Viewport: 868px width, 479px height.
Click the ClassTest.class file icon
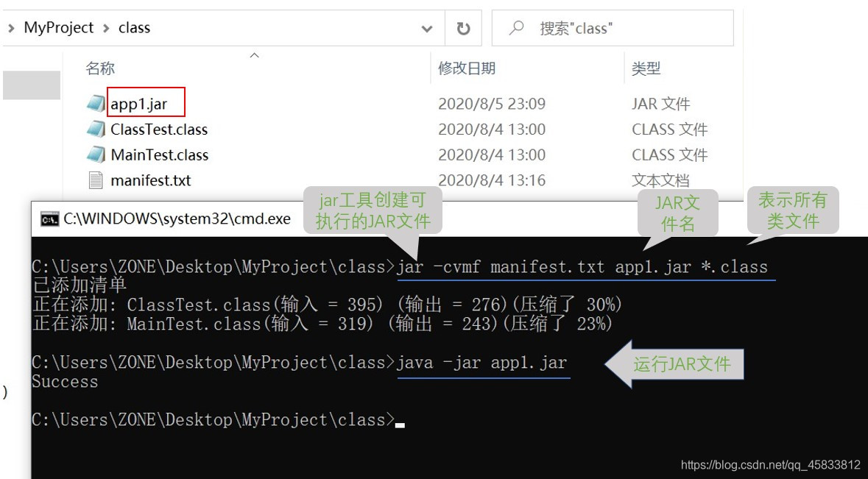[x=96, y=129]
